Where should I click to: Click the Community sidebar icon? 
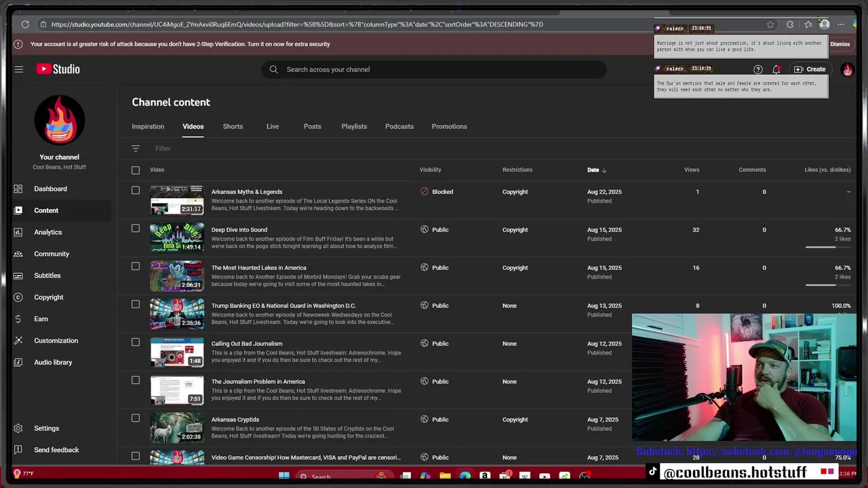(x=18, y=253)
